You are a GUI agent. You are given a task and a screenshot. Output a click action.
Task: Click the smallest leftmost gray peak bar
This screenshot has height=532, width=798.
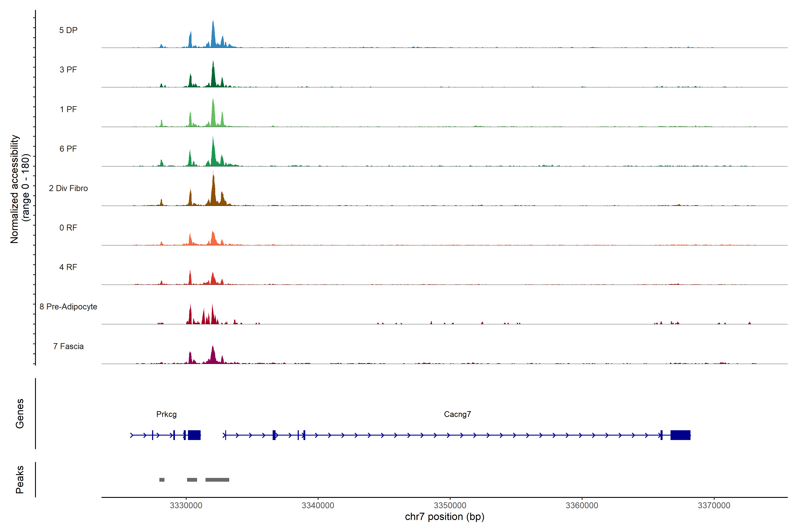point(162,480)
